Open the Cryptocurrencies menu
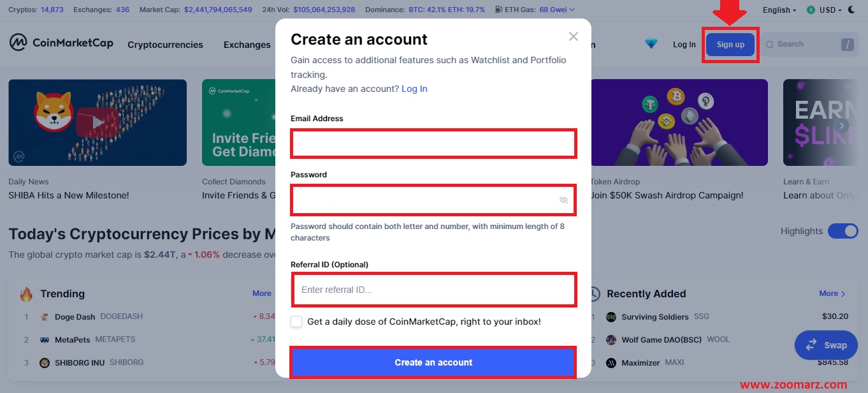This screenshot has width=868, height=393. (165, 45)
